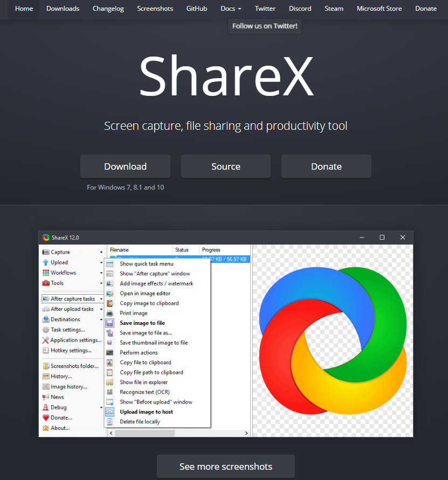The width and height of the screenshot is (448, 480).
Task: Click the Perform actions terminal icon
Action: point(109,353)
